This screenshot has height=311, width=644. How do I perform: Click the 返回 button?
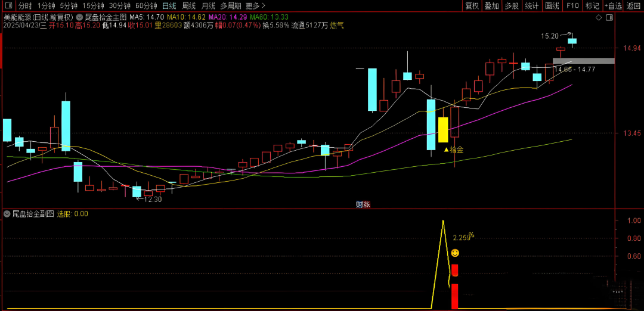coord(633,6)
